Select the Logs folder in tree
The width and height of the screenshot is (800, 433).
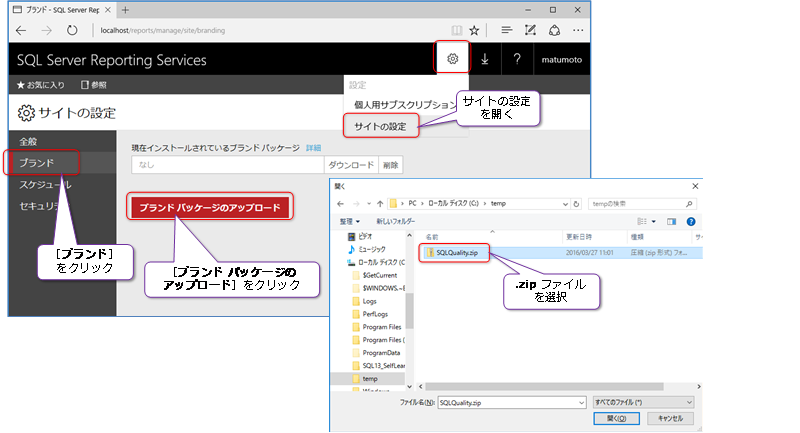coord(365,301)
